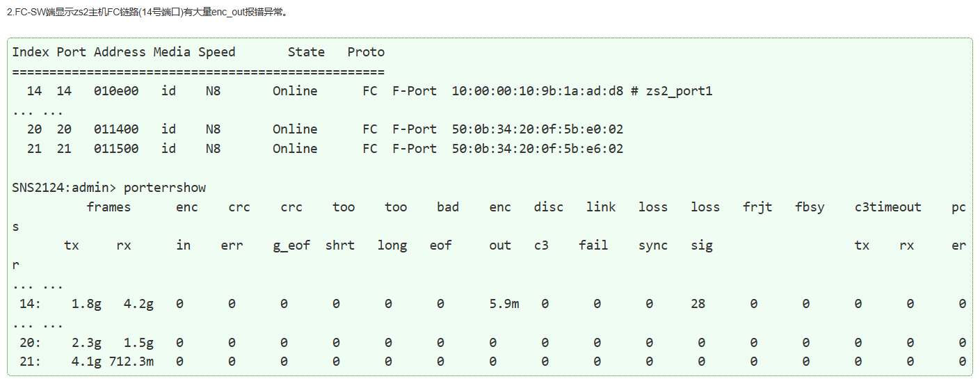This screenshot has width=980, height=388.
Task: Click the 1.8g tx frames value
Action: (86, 304)
